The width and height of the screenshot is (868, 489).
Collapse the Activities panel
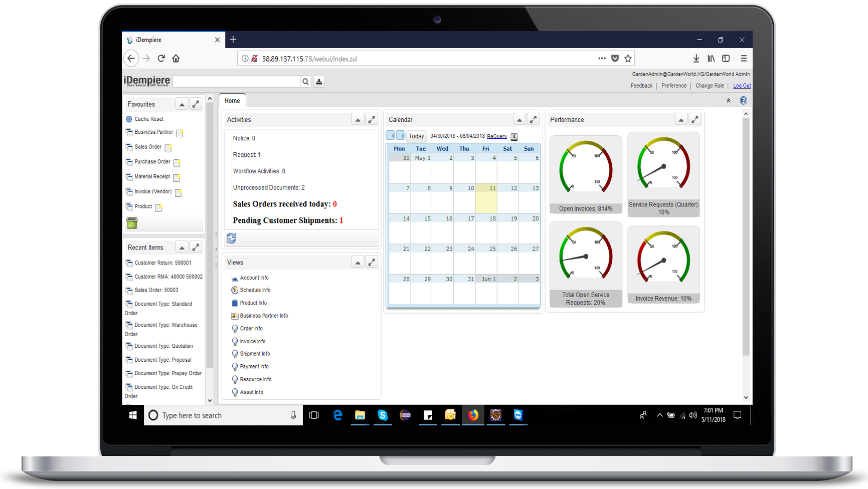click(358, 120)
